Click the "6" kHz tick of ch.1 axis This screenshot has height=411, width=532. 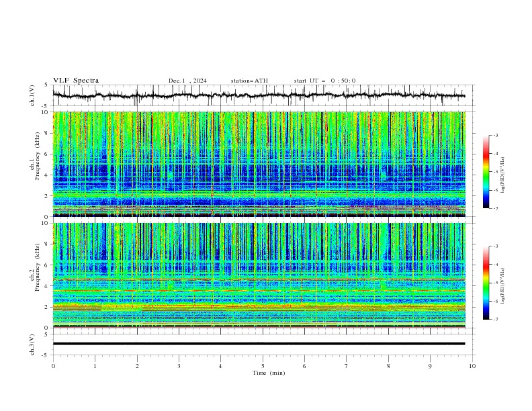pyautogui.click(x=46, y=154)
